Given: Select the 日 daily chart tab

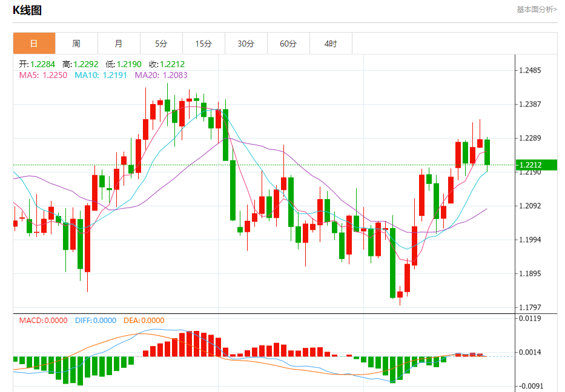Looking at the screenshot, I should [35, 44].
